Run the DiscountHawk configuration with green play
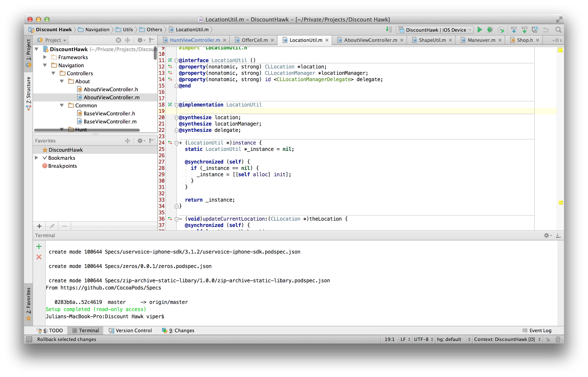The width and height of the screenshot is (588, 377). (480, 30)
